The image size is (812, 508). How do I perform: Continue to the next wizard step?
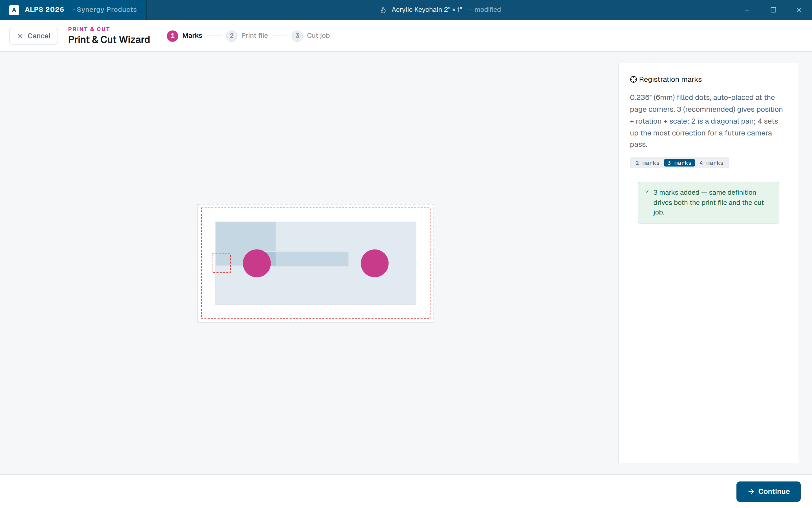[768, 491]
